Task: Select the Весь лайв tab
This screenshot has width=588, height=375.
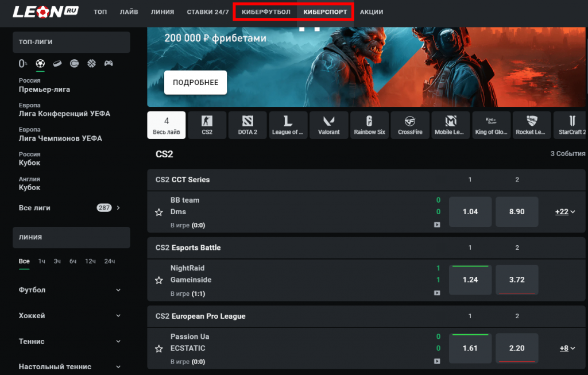Action: point(167,125)
